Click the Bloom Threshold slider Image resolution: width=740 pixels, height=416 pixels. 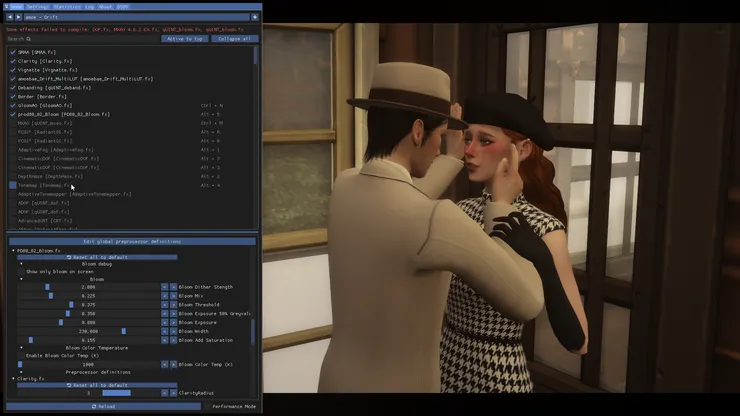point(88,305)
